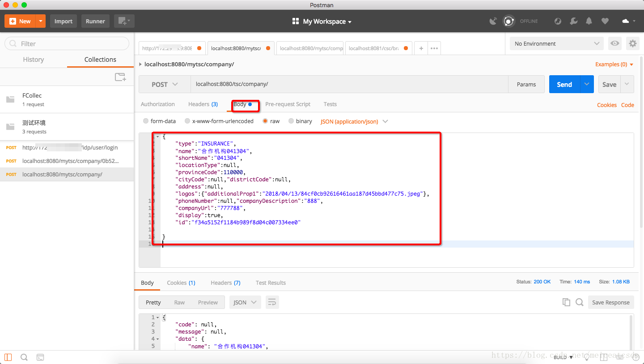Search the response with magnifier icon
Image resolution: width=644 pixels, height=364 pixels.
coord(579,302)
